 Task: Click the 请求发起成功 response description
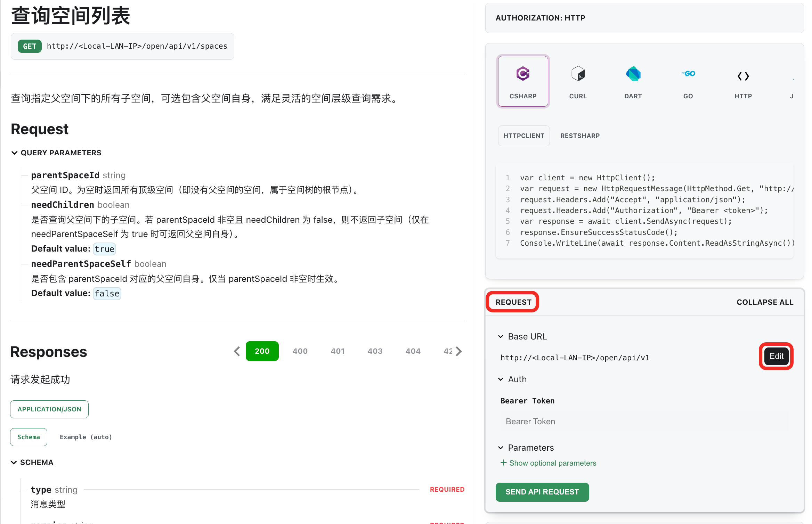[x=40, y=379]
